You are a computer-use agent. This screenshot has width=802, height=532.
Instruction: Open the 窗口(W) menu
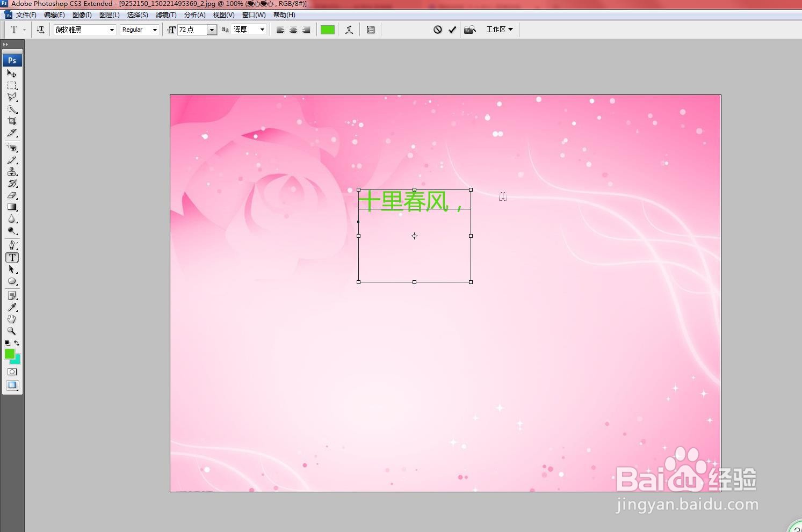coord(254,15)
